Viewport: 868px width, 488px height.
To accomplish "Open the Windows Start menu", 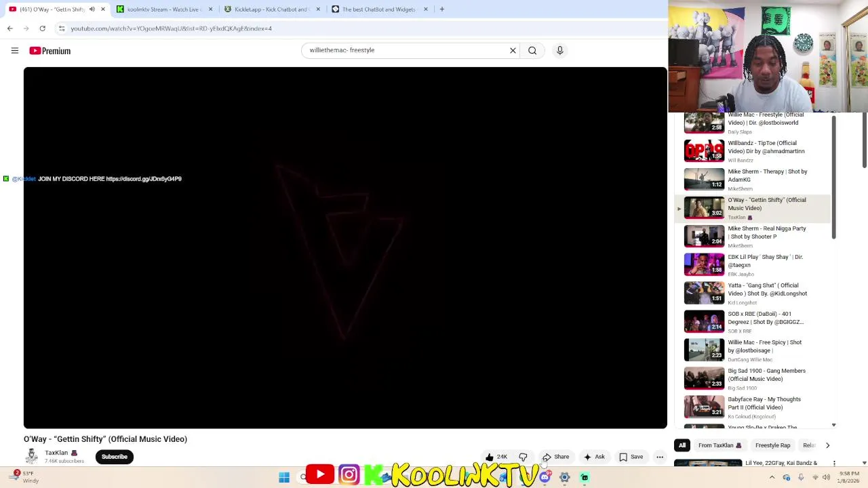I will 284,477.
